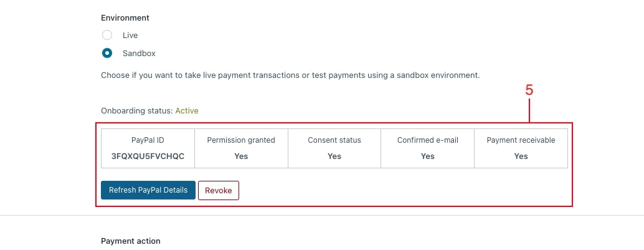The height and width of the screenshot is (250, 644).
Task: Click the Refresh PayPal Details button
Action: coord(148,190)
